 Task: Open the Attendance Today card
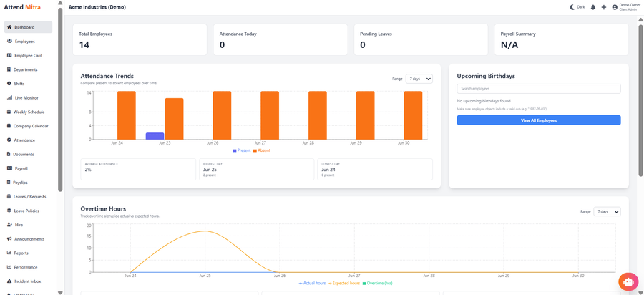point(280,39)
